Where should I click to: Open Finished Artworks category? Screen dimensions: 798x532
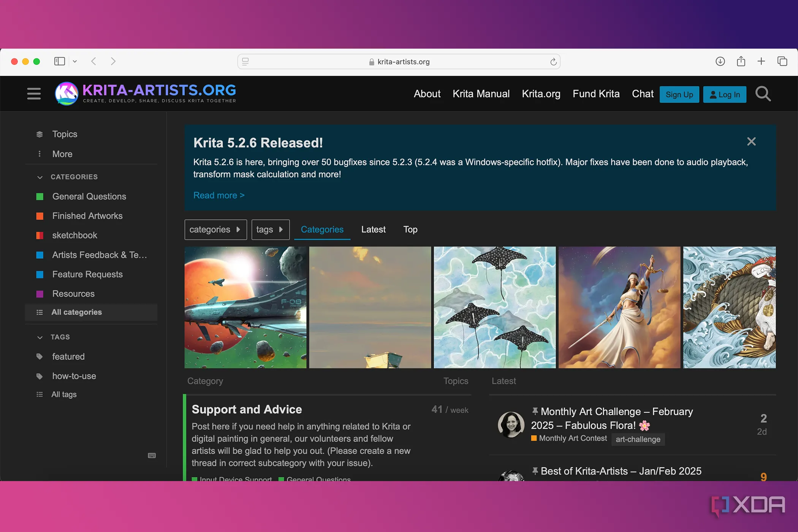[x=87, y=216]
